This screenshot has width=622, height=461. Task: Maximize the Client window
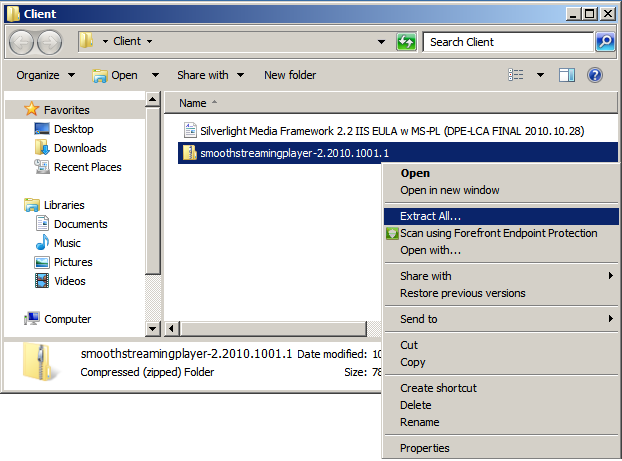(590, 14)
